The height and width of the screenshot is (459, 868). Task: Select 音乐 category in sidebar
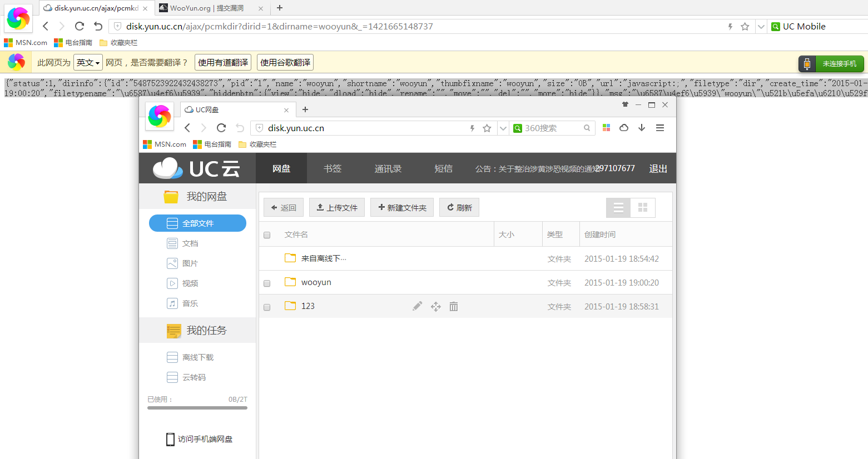(182, 303)
